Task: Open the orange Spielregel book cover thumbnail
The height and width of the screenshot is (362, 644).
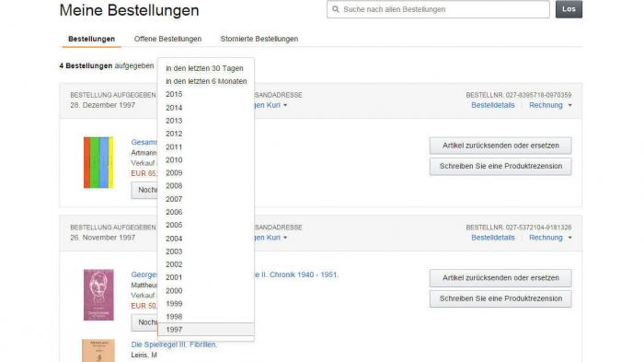Action: (98, 350)
